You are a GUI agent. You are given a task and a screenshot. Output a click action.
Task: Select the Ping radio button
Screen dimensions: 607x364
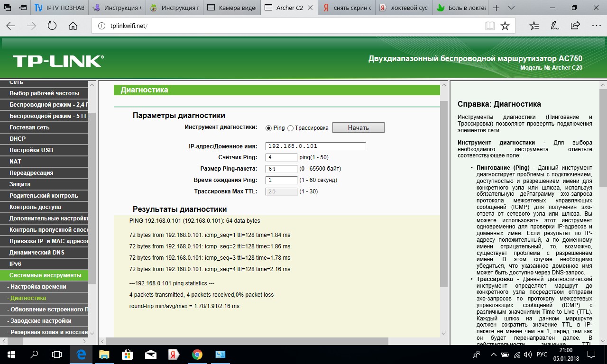(268, 128)
